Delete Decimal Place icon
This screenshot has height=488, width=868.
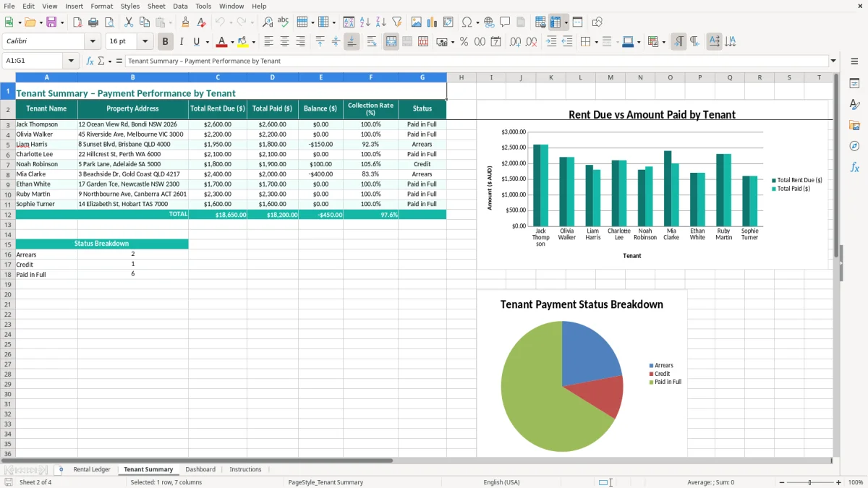(531, 42)
